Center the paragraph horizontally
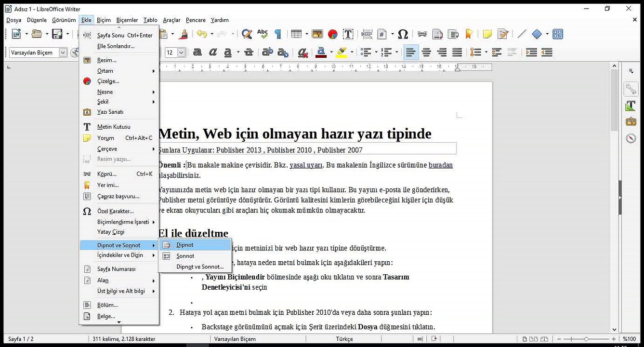Image resolution: width=644 pixels, height=347 pixels. [426, 52]
